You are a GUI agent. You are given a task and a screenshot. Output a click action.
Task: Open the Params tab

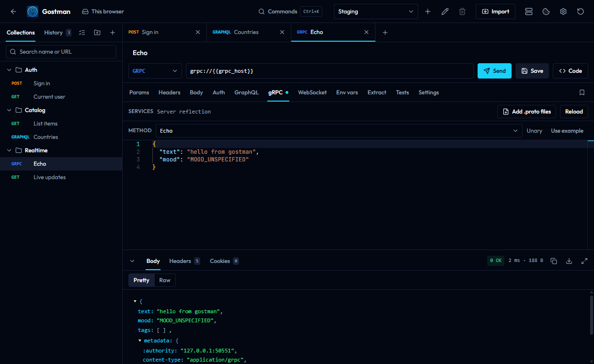139,92
